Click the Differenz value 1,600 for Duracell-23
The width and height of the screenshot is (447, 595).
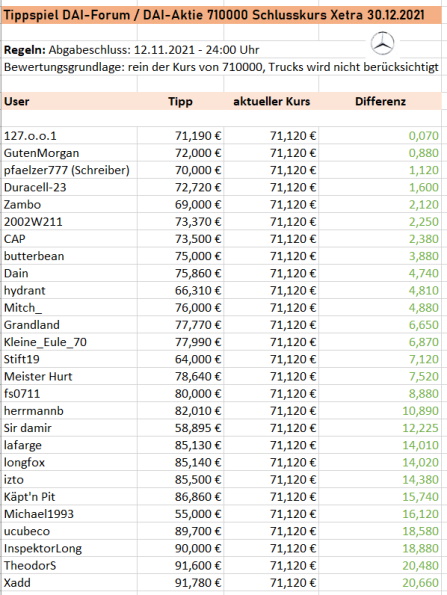tap(380, 187)
